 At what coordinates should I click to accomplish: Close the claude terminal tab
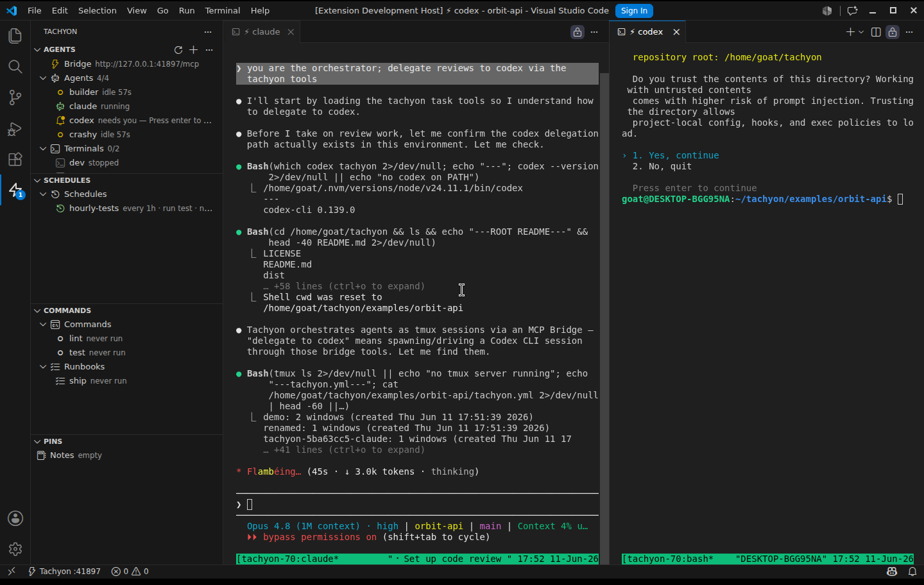pos(291,32)
